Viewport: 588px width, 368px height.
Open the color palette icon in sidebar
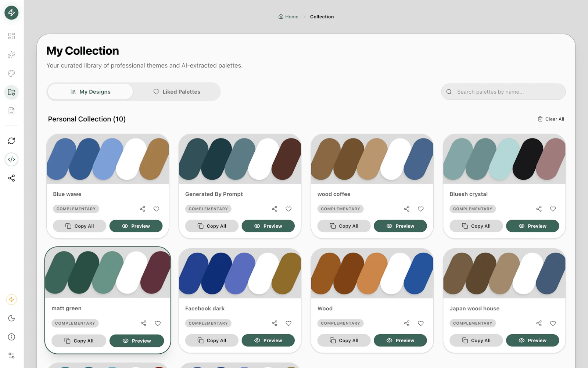tap(11, 73)
